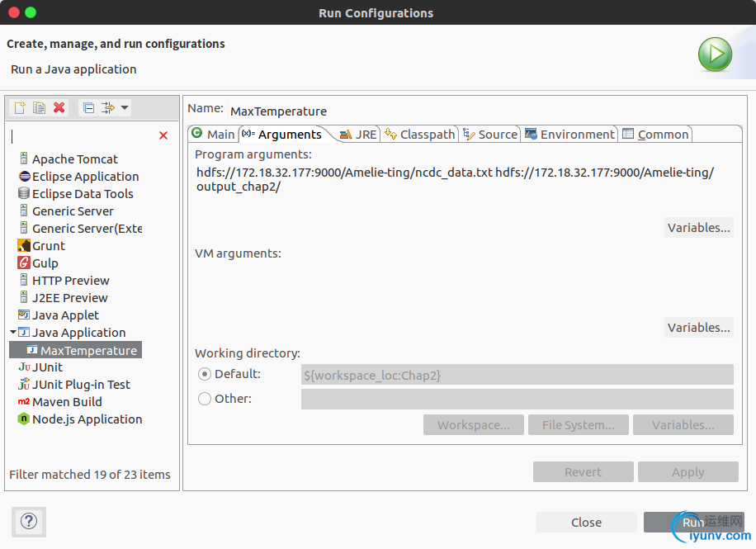Click Variables button under VM arguments
Viewport: 756px width, 549px height.
click(x=698, y=328)
